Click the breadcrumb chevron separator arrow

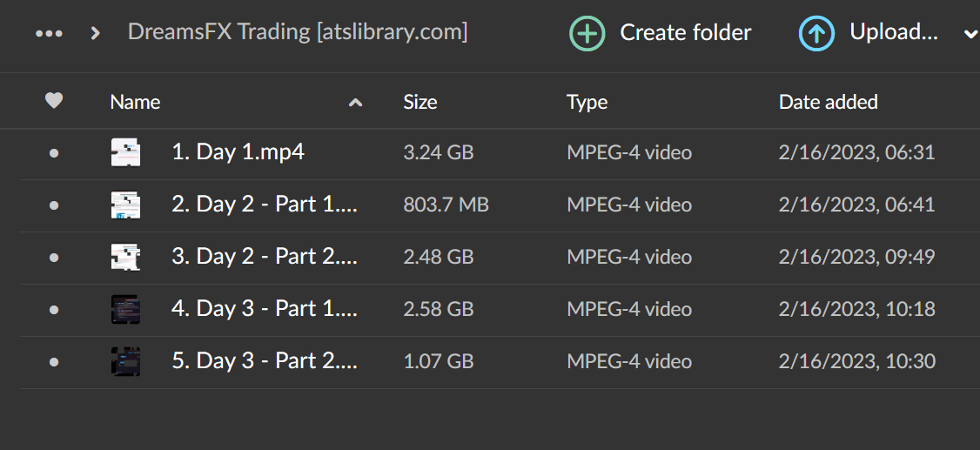96,33
